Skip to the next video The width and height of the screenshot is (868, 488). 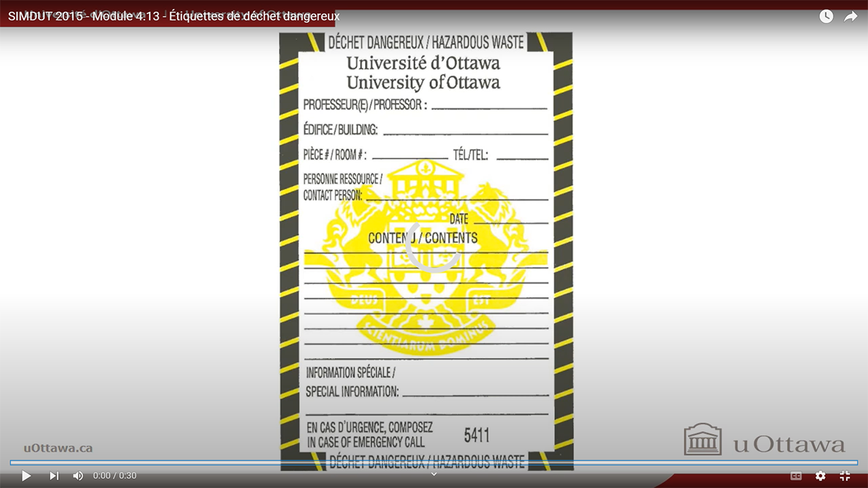[x=54, y=476]
